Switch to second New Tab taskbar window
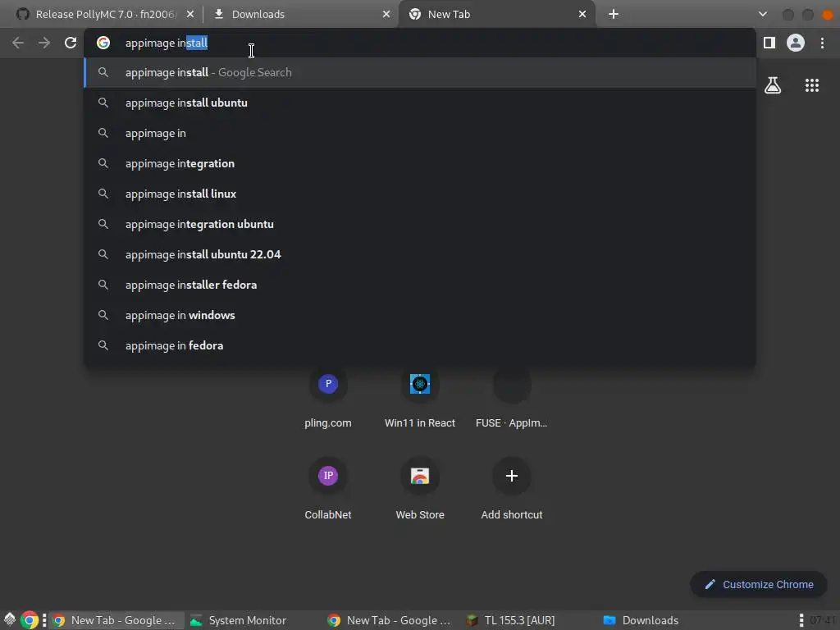Image resolution: width=840 pixels, height=630 pixels. point(390,620)
